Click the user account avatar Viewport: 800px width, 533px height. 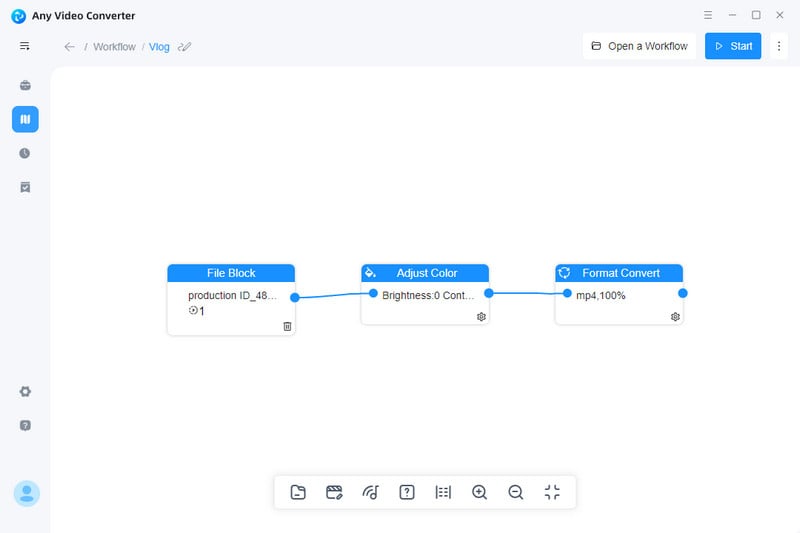[x=27, y=493]
